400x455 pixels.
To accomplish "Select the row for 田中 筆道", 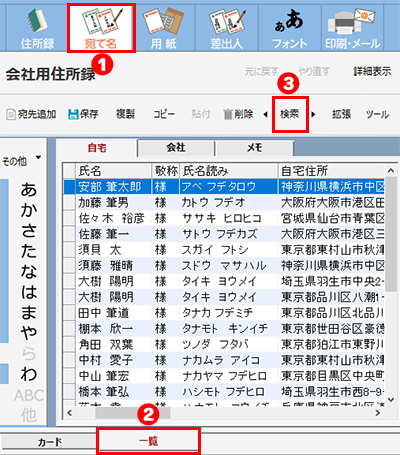I will pos(224,313).
